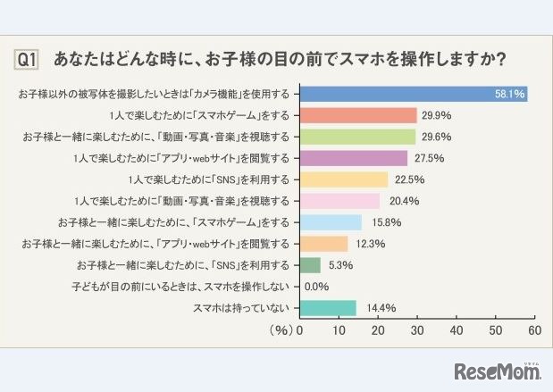The image size is (553, 392).
Task: Select the pink 20.4% bar
Action: click(339, 201)
